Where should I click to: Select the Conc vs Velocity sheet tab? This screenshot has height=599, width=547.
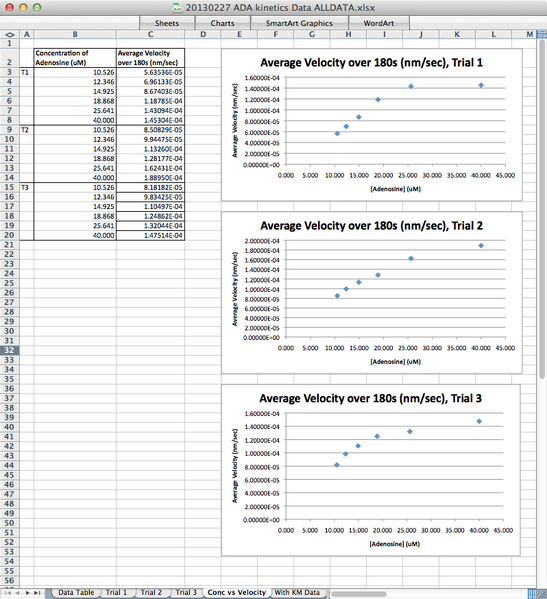tap(236, 593)
